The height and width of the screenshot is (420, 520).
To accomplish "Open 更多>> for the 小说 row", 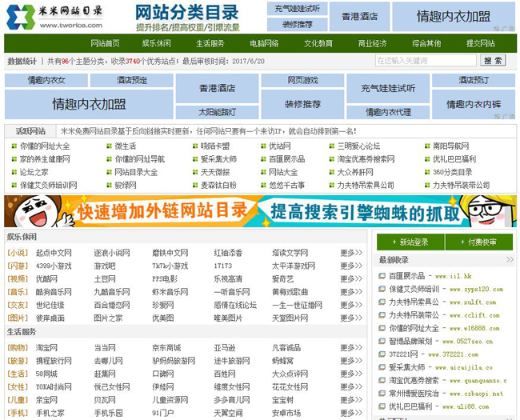I will tap(351, 253).
